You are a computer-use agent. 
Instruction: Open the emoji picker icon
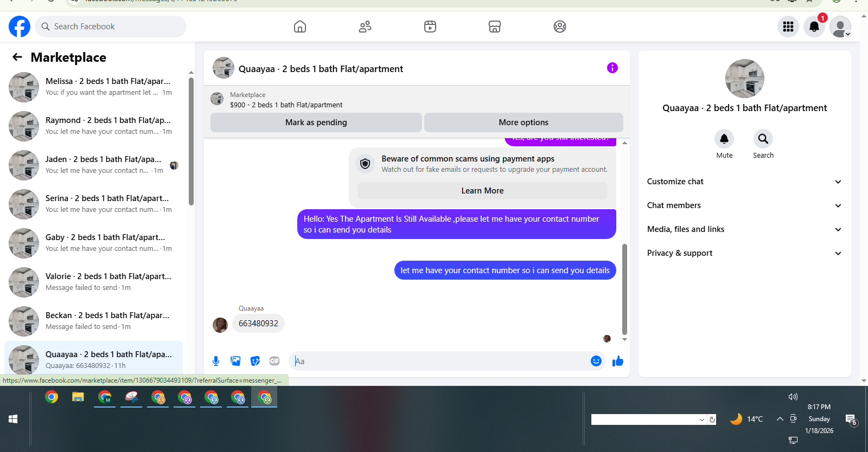coord(596,361)
